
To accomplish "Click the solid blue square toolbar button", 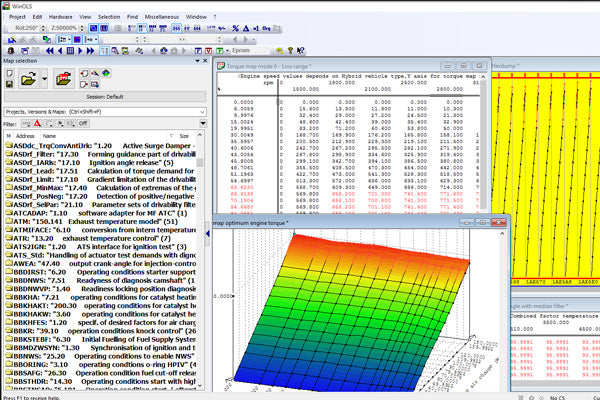I will pos(77,39).
